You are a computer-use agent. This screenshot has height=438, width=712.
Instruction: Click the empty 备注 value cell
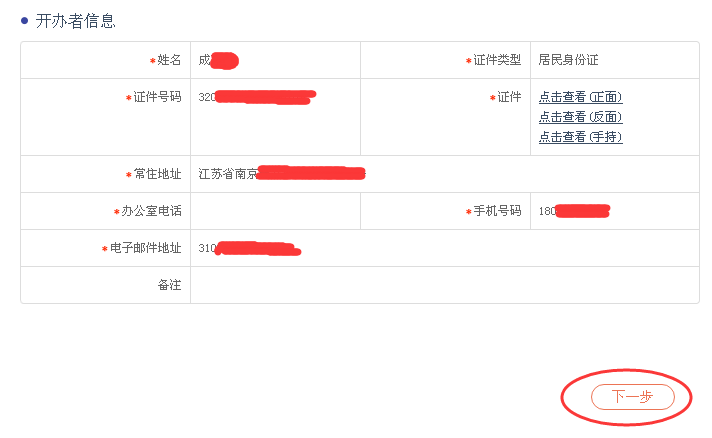click(x=444, y=285)
